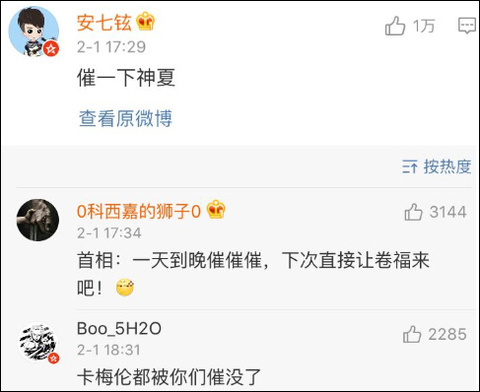This screenshot has height=392, width=480.
Task: Like the 安七铉 post via thumbs-up icon
Action: click(x=395, y=25)
